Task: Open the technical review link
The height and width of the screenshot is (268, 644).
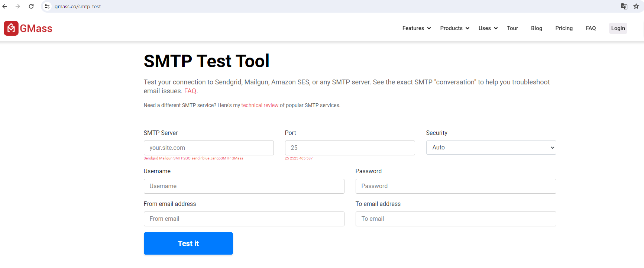Action: (260, 105)
